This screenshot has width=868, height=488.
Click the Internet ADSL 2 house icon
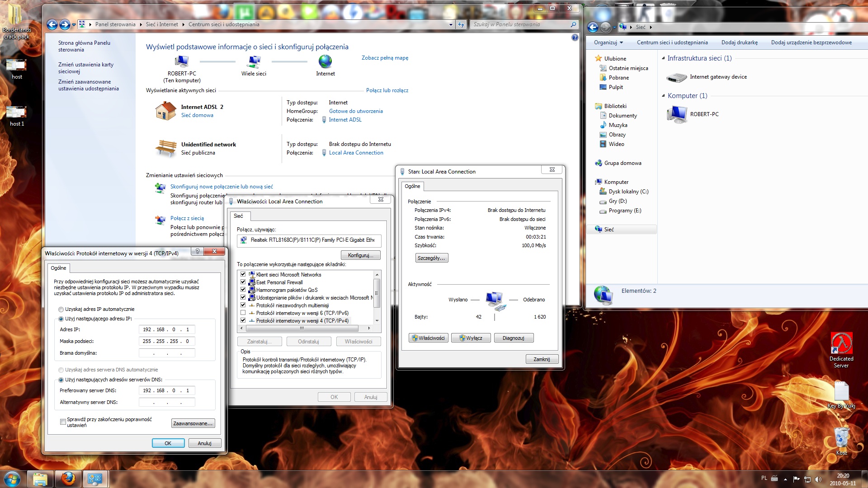coord(165,111)
